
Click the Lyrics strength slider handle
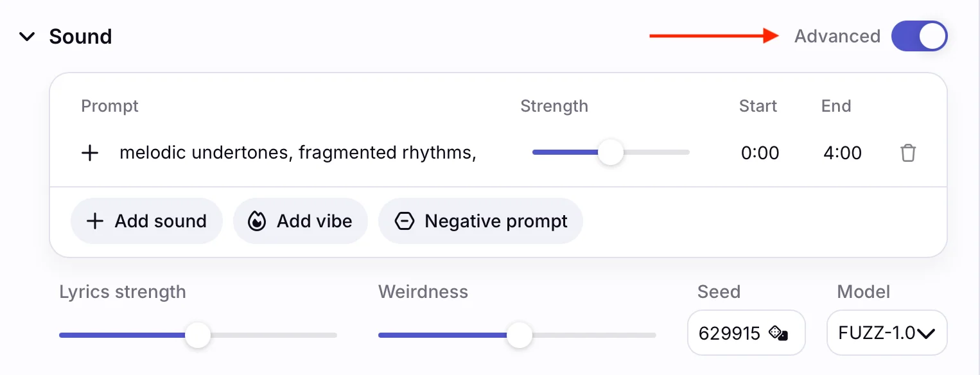pyautogui.click(x=198, y=335)
